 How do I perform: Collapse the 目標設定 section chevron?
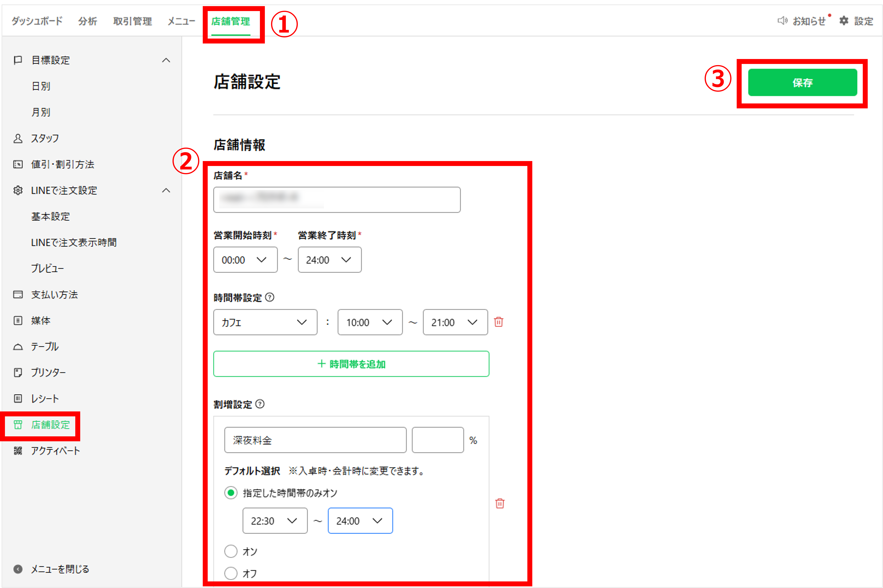coord(166,60)
